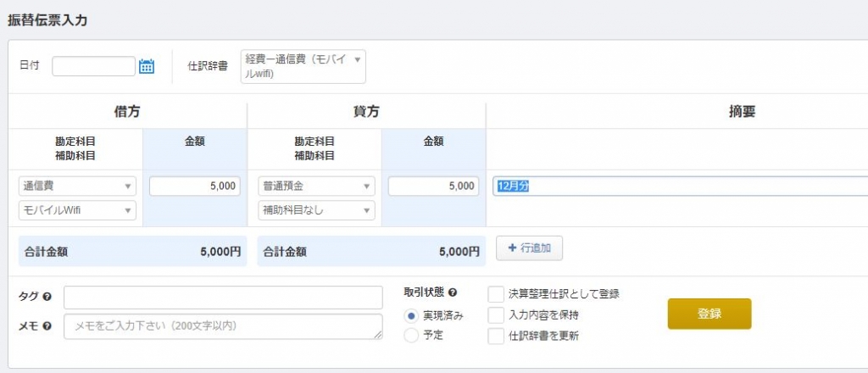This screenshot has height=373, width=868.
Task: Open the debit 通信費 account dropdown
Action: [x=77, y=186]
